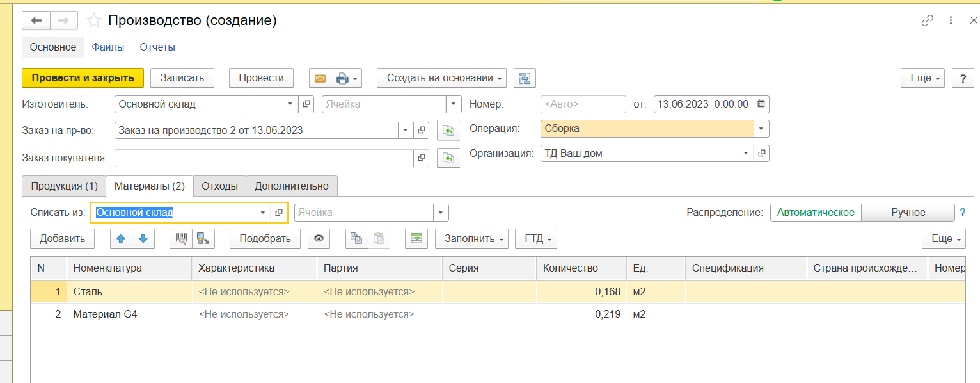Click the Заказ покупателя input field
980x383 pixels.
[262, 158]
